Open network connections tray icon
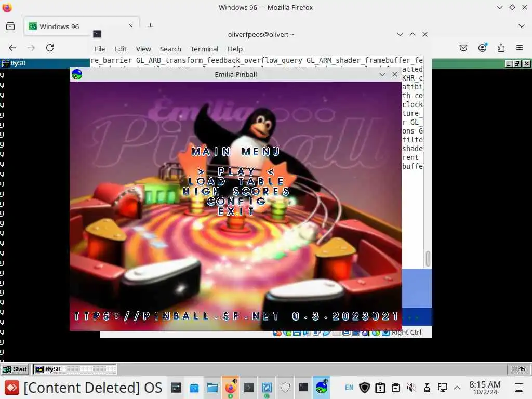 point(442,388)
